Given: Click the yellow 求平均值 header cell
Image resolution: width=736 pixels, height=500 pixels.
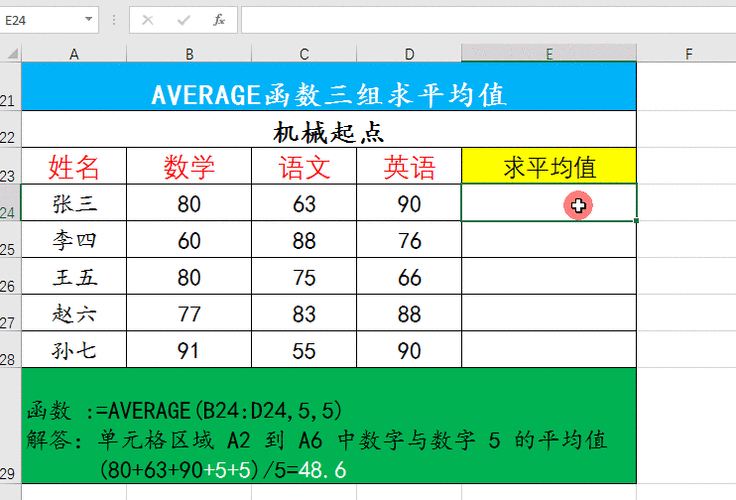Looking at the screenshot, I should click(549, 166).
